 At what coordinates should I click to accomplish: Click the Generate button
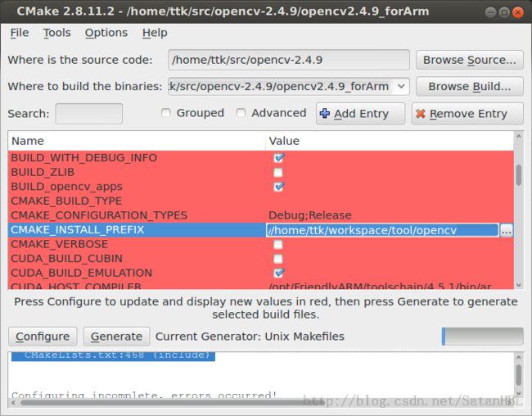(116, 337)
